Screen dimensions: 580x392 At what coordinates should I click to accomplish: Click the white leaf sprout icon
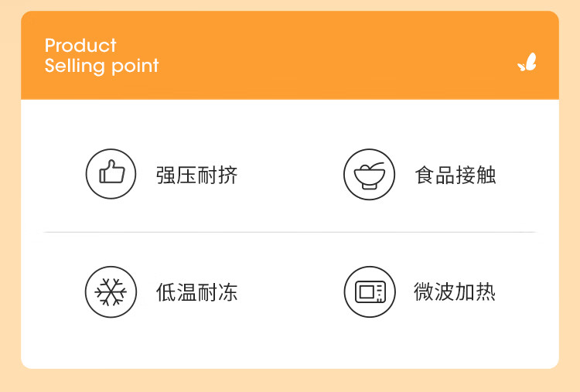(x=527, y=63)
